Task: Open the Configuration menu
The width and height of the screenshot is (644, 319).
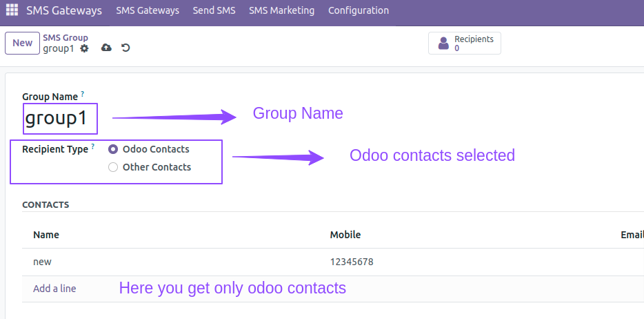Action: 359,10
